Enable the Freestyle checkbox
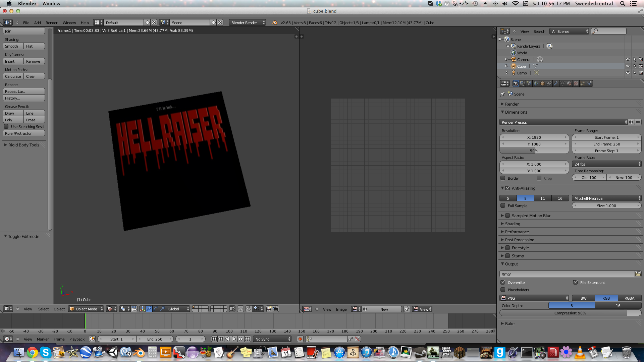This screenshot has width=644, height=362. coord(507,248)
